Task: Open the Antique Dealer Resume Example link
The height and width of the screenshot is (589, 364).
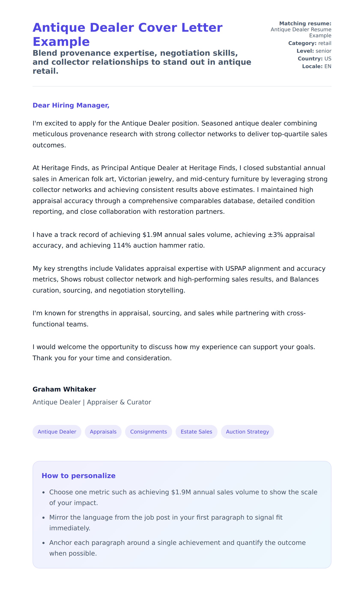Action: (301, 33)
